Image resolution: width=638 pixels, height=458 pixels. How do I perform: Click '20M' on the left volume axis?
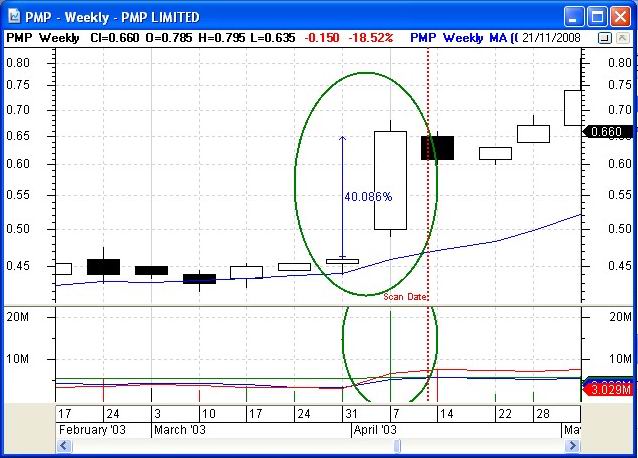17,316
